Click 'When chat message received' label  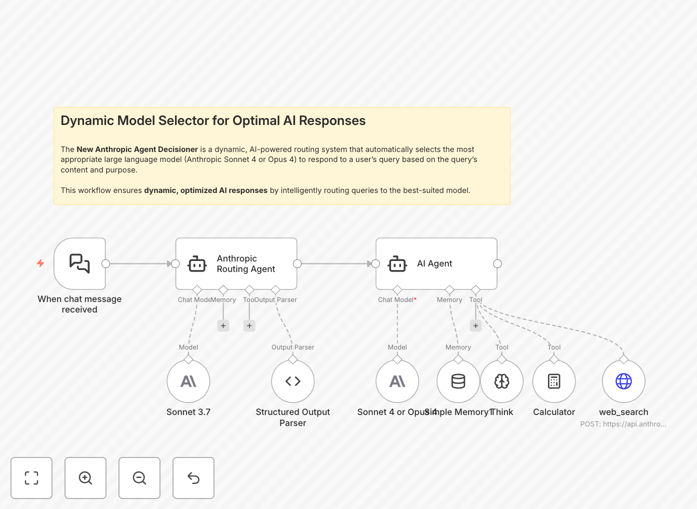[x=80, y=305]
